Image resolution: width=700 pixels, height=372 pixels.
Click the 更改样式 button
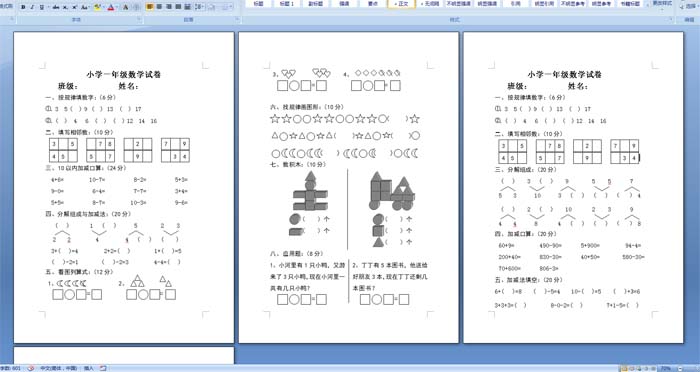[662, 5]
